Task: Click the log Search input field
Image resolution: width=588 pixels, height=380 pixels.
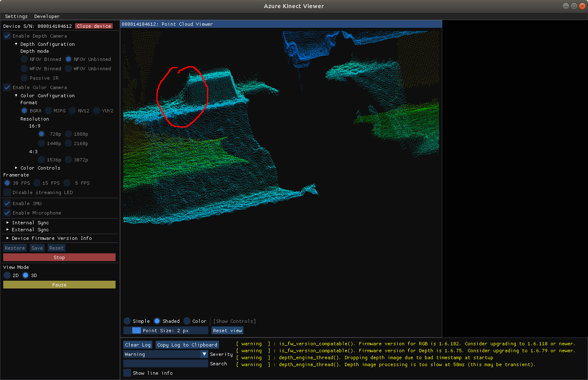Action: point(166,364)
